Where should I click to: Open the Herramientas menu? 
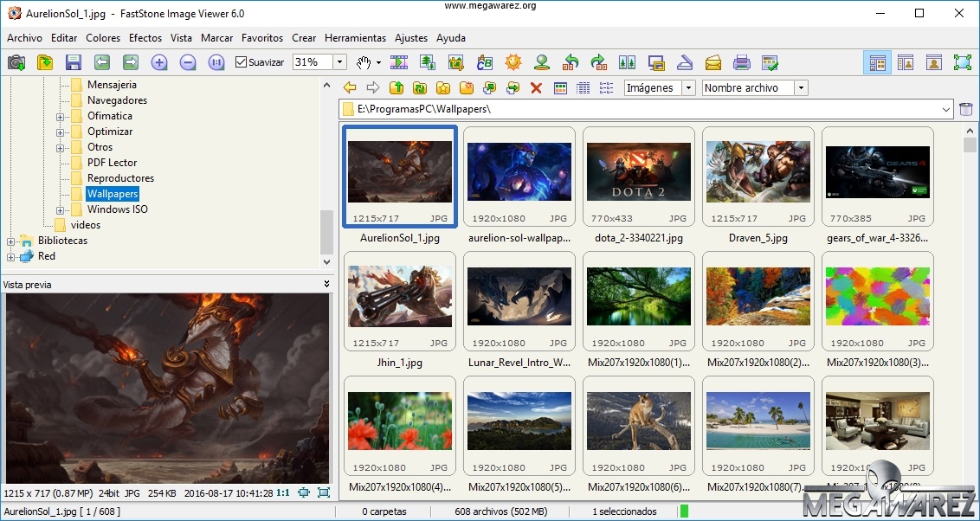356,38
